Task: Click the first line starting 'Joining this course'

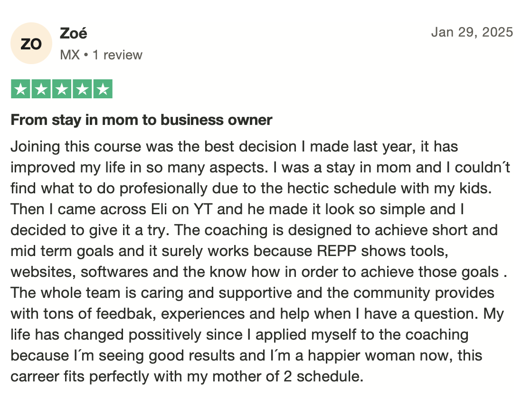Action: click(235, 147)
